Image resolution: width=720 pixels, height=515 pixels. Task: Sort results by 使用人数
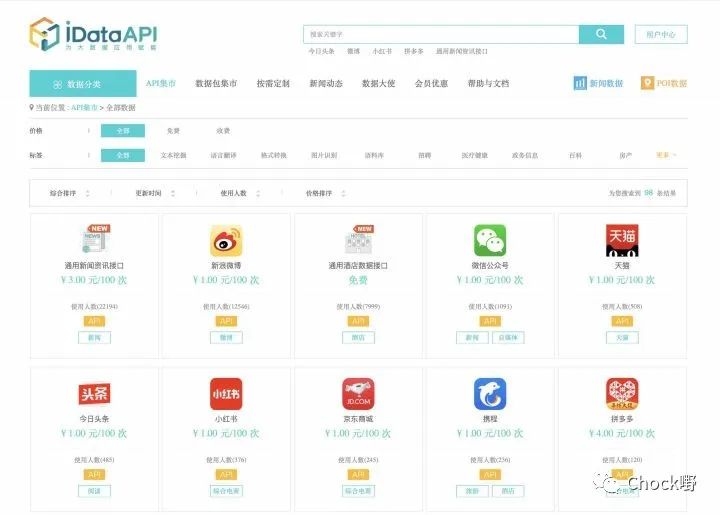[x=241, y=193]
